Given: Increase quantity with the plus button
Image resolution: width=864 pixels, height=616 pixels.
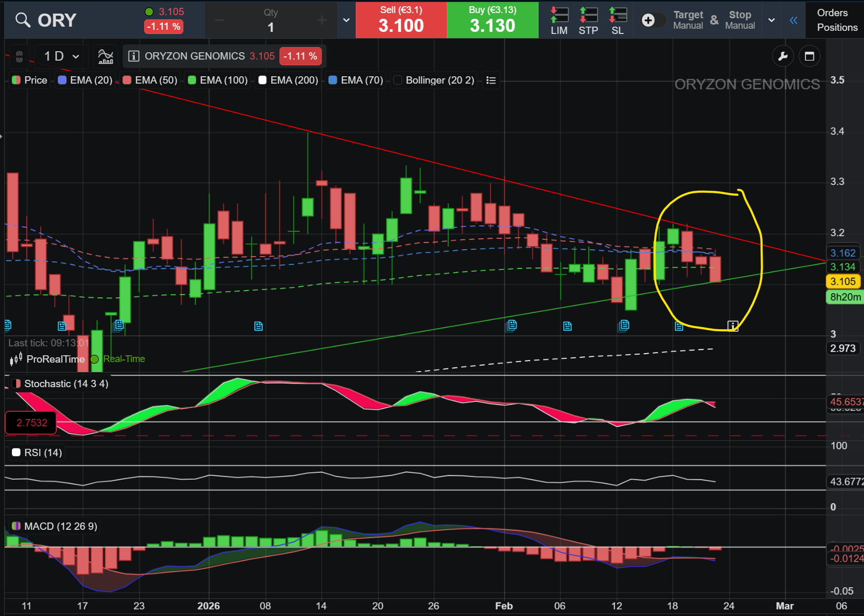Looking at the screenshot, I should click(322, 20).
